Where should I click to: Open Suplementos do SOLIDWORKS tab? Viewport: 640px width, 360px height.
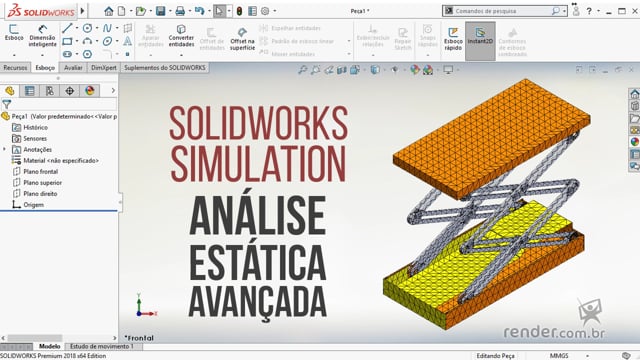coord(165,68)
